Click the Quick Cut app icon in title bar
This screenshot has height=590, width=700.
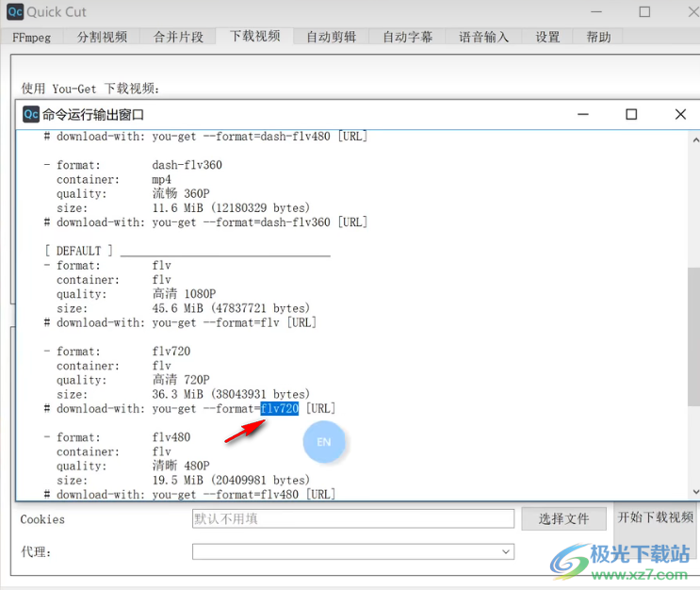15,11
